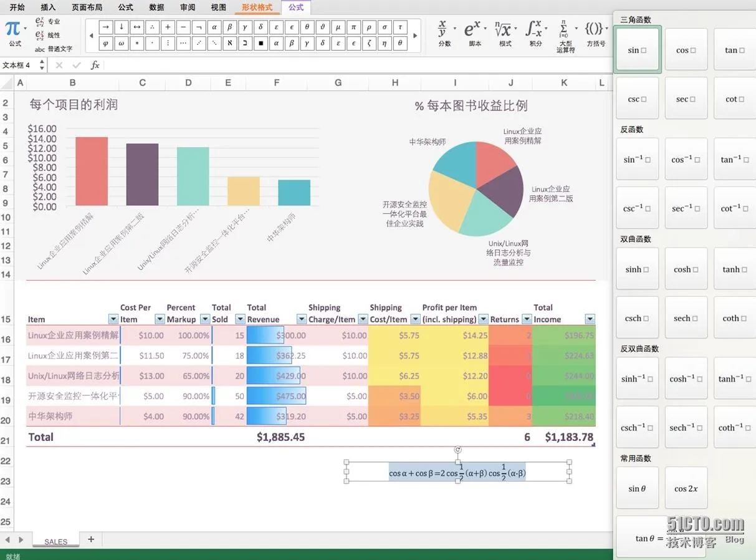Insert the Greek sigma σ symbol
Image resolution: width=756 pixels, height=560 pixels.
click(x=385, y=27)
